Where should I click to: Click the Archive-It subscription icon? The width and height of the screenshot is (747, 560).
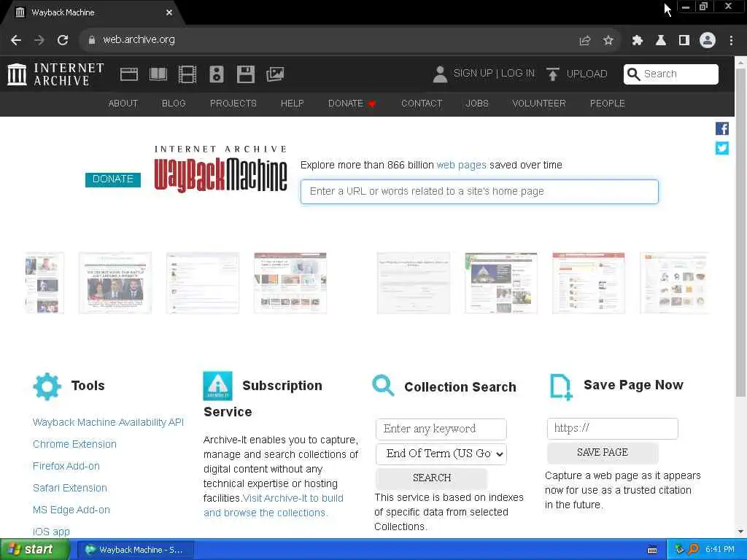coord(217,386)
